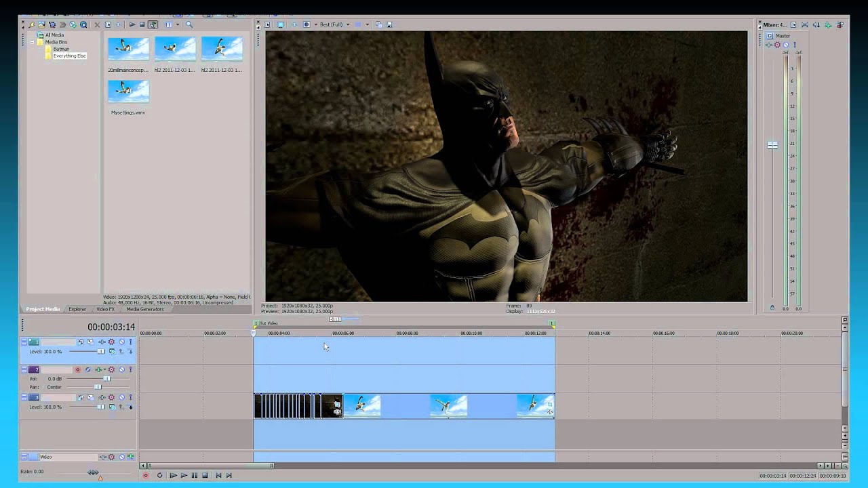Image resolution: width=868 pixels, height=488 pixels.
Task: Adjust Level slider of video track 1
Action: (101, 352)
